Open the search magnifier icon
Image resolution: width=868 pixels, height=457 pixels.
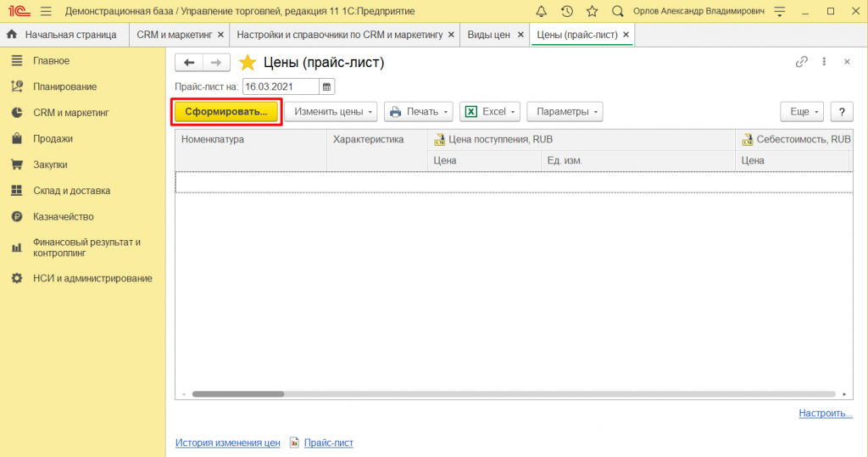[x=617, y=11]
